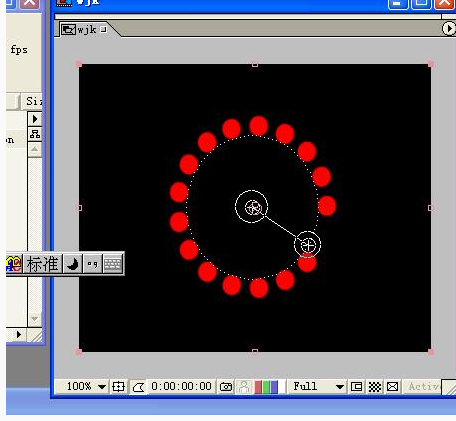Click the small box on wjk tab
Image resolution: width=456 pixels, height=421 pixels.
point(104,29)
